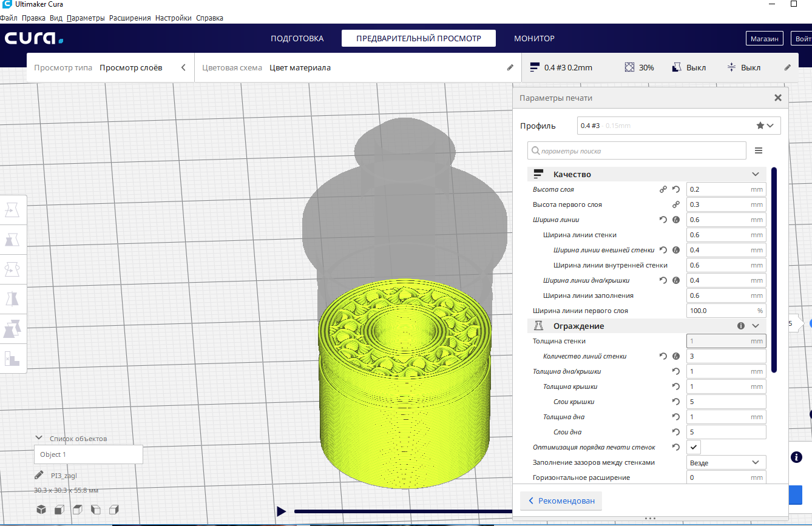The height and width of the screenshot is (526, 812).
Task: Click the play button for layer simulation
Action: click(x=281, y=511)
